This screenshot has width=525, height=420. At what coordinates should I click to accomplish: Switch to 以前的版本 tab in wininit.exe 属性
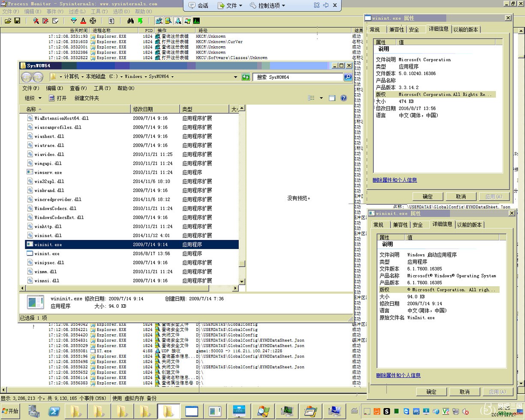[469, 225]
